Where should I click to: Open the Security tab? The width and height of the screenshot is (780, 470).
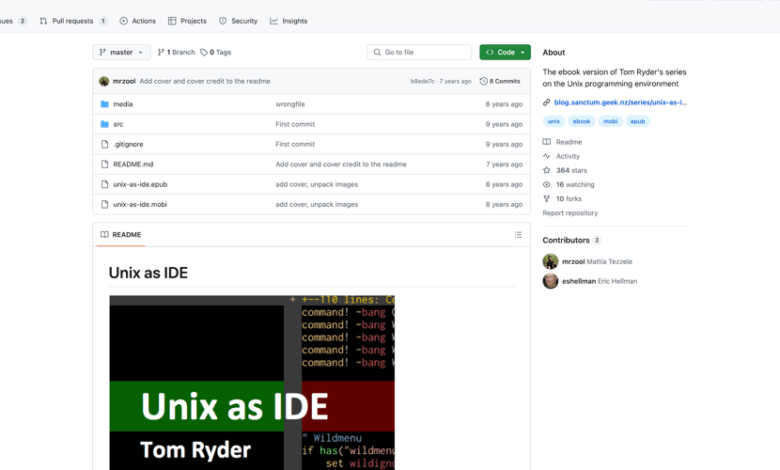tap(238, 21)
